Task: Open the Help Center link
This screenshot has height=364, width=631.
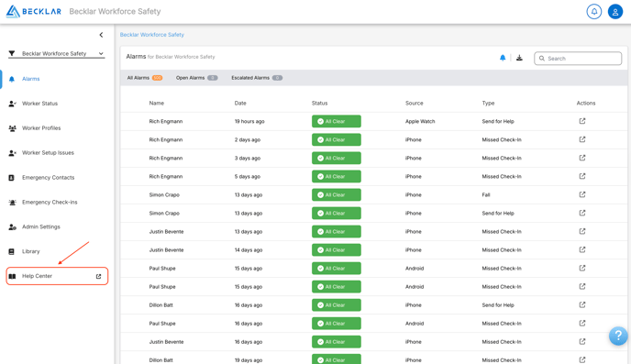Action: (57, 276)
